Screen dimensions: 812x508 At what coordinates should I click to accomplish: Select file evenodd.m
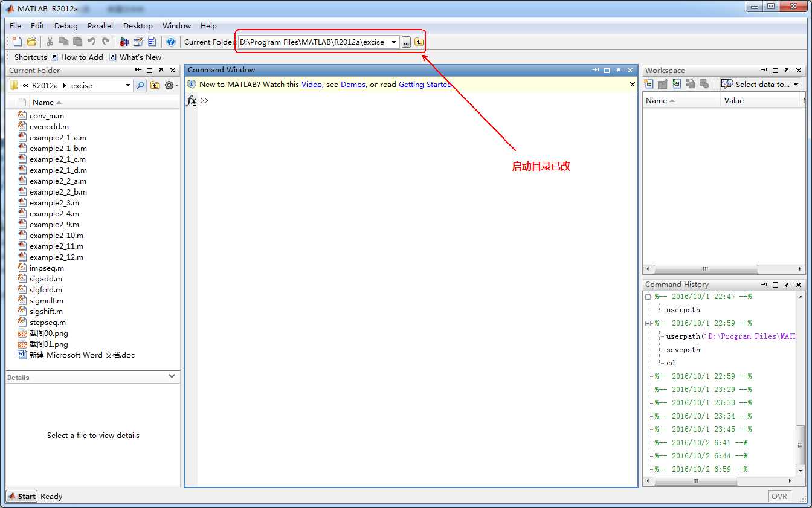pos(49,126)
